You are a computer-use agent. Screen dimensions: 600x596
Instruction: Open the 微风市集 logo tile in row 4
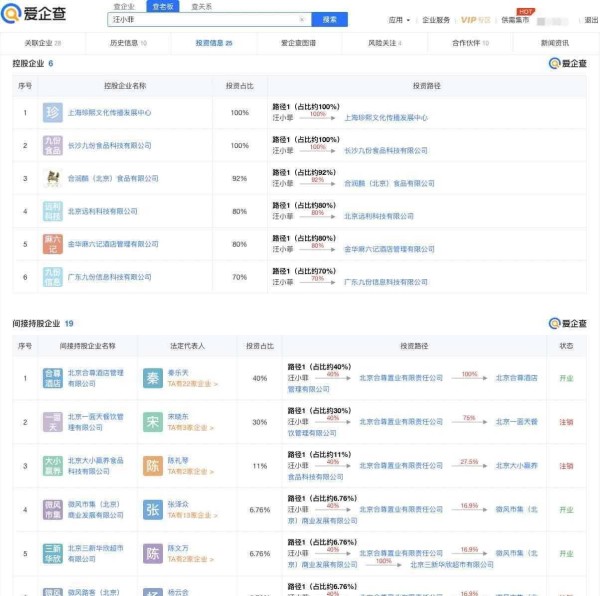52,510
